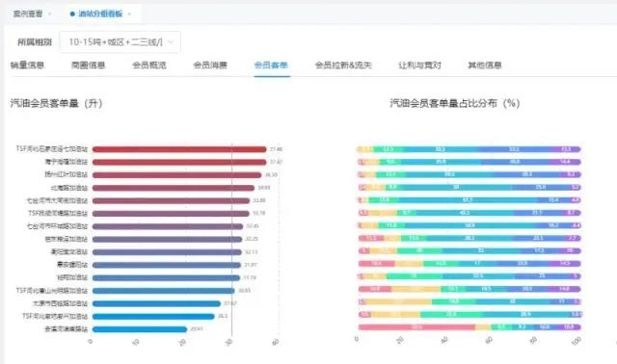
Task: Switch to the 销量信息 tab
Action: point(27,65)
